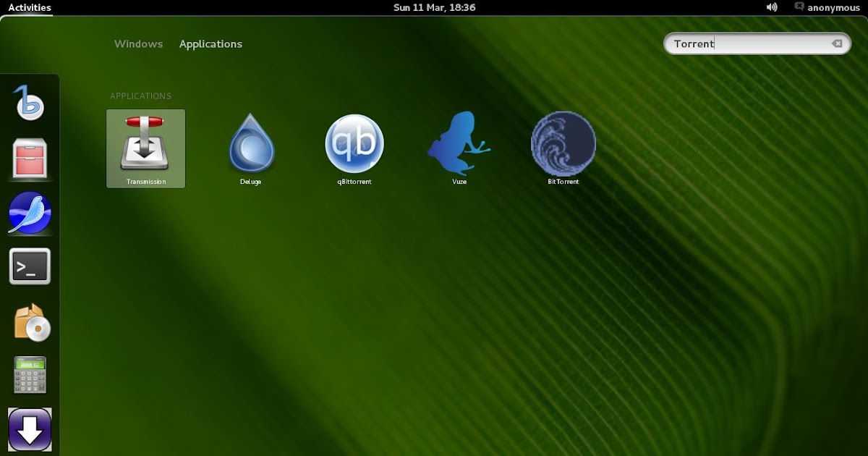Focus the Torrent search field
The image size is (868, 456).
click(757, 43)
